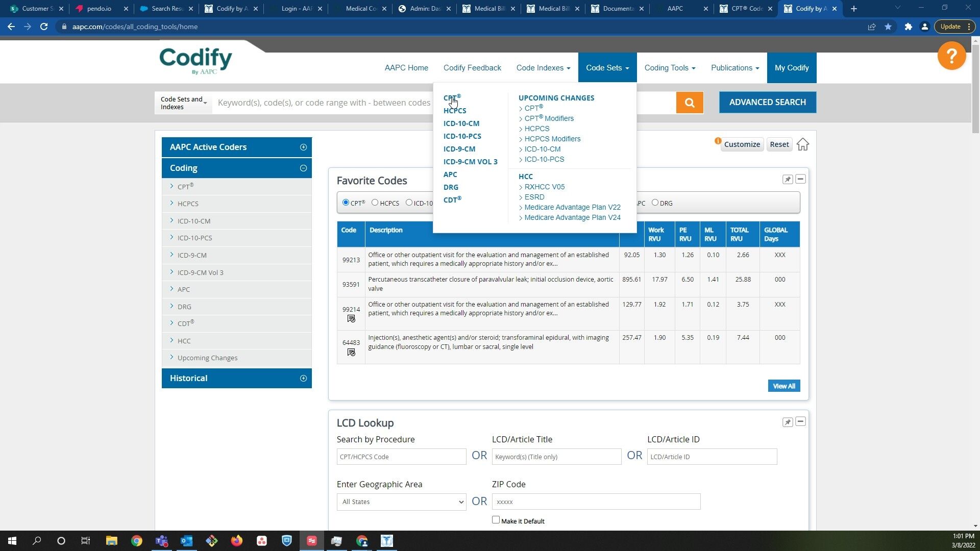980x551 pixels.
Task: Select the DRG radio button in Favorite Codes
Action: pyautogui.click(x=655, y=203)
